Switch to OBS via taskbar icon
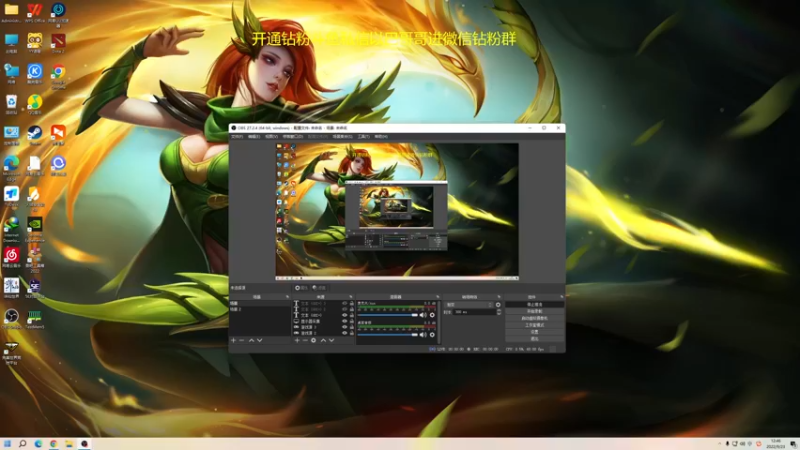Screen dimensions: 800x450 click(84, 444)
